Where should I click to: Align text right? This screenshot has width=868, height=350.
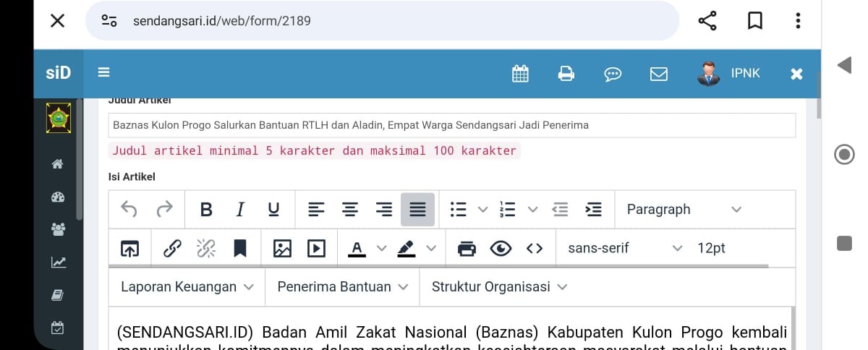coord(384,210)
